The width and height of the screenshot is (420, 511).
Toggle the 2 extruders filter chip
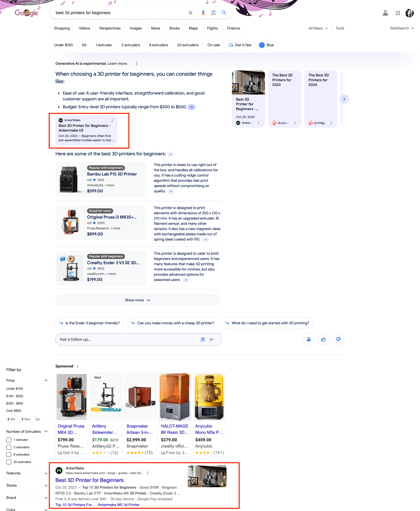click(x=131, y=45)
